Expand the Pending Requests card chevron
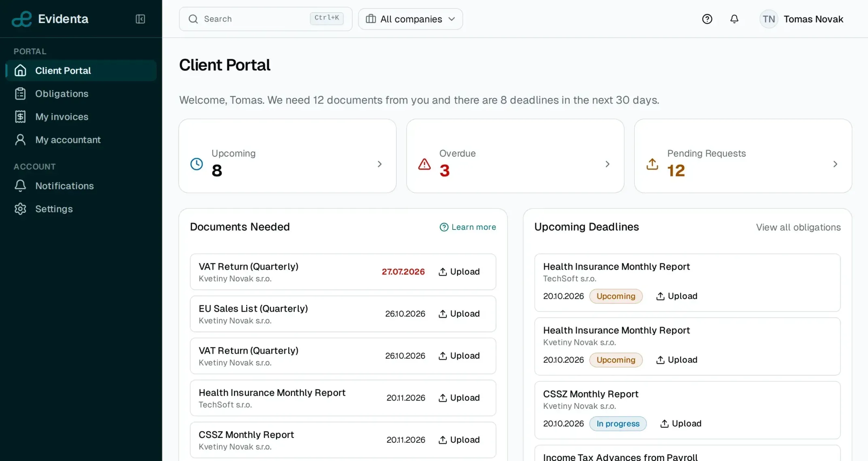Screen dimensions: 868x461 (835, 164)
